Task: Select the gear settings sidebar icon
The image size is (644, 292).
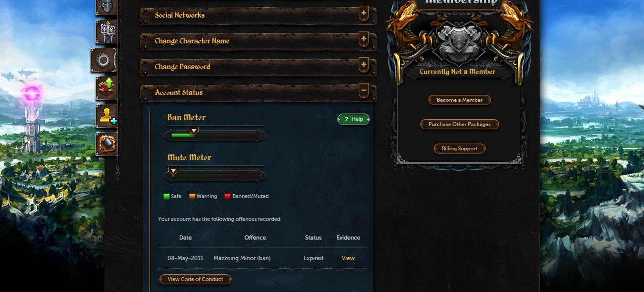Action: click(104, 60)
